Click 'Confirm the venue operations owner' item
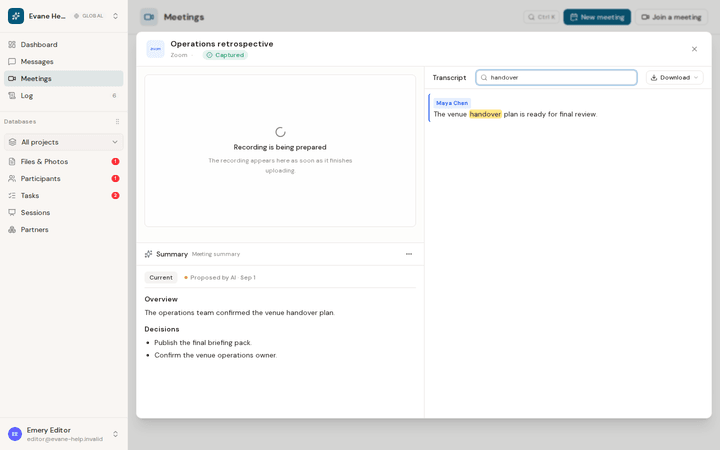Viewport: 720px width, 450px height. coord(215,355)
